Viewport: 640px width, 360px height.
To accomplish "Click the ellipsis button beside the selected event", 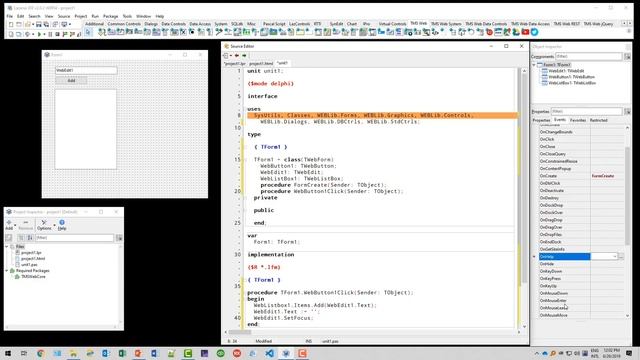I will [x=621, y=256].
